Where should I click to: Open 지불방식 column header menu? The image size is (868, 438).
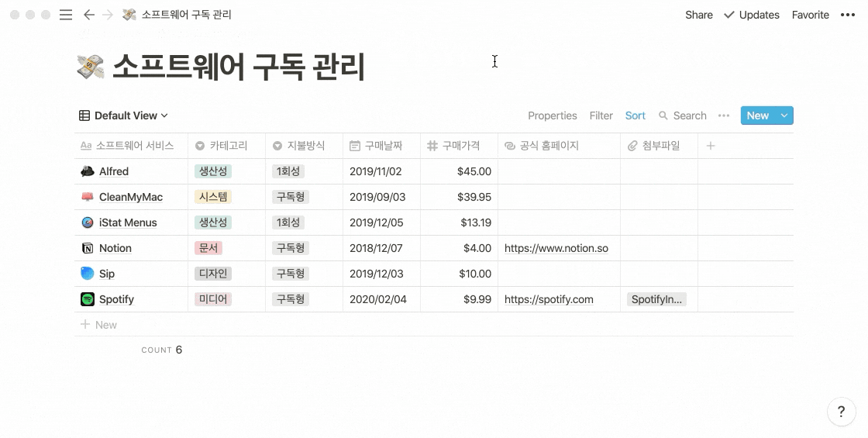[x=304, y=146]
